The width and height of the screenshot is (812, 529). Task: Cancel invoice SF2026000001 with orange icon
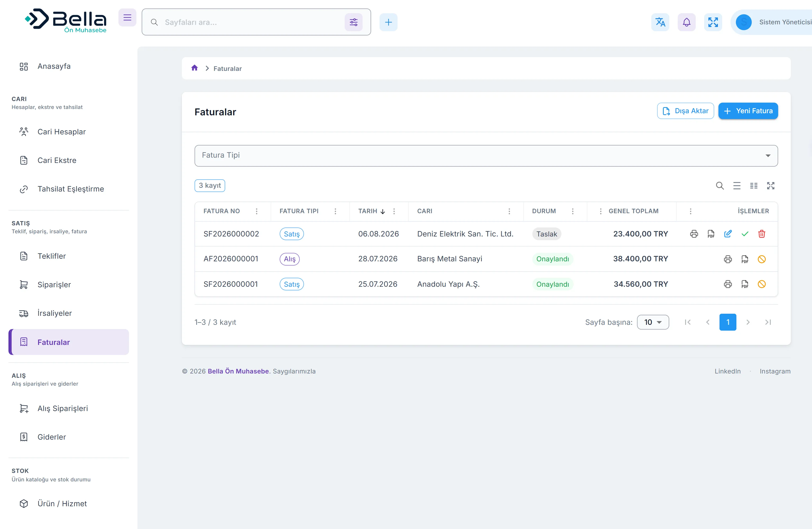tap(762, 284)
